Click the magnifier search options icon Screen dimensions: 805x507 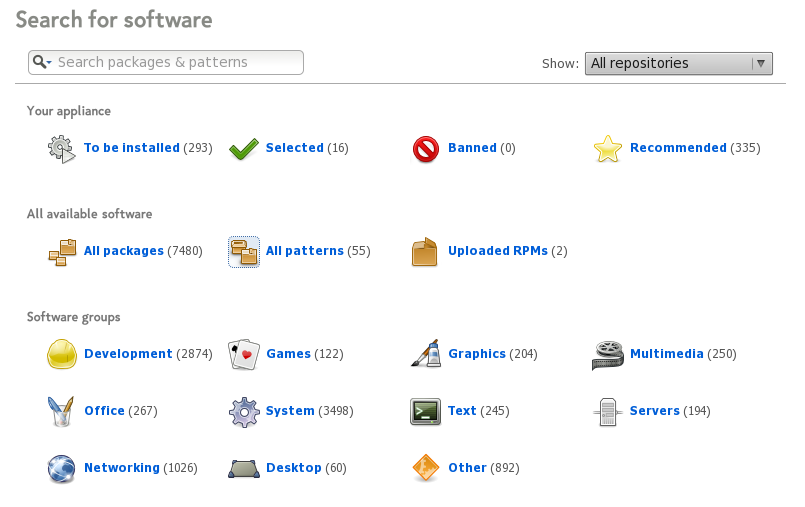coord(42,62)
